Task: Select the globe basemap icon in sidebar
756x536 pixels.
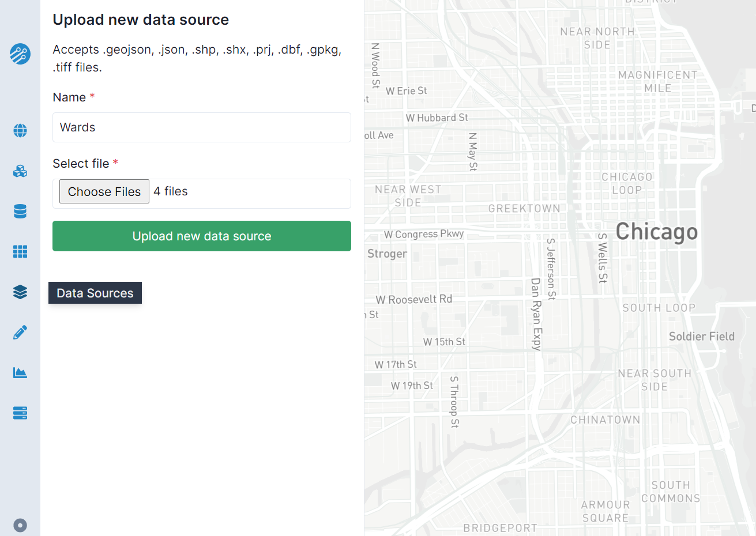Action: click(20, 131)
